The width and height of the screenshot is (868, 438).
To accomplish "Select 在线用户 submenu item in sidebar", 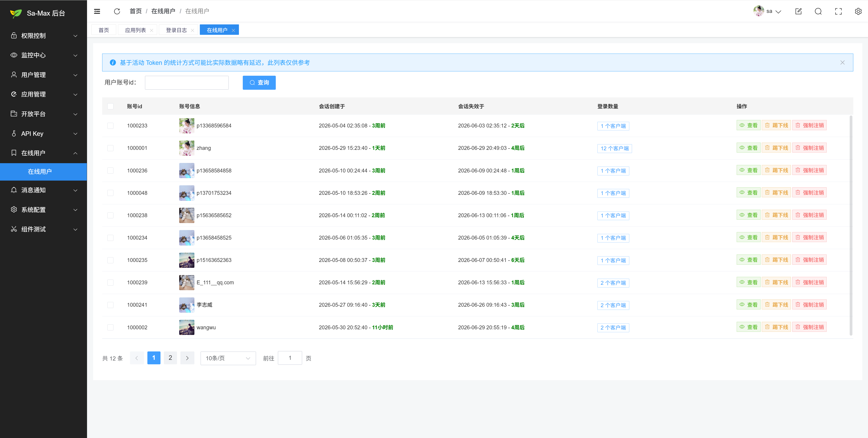I will [43, 172].
